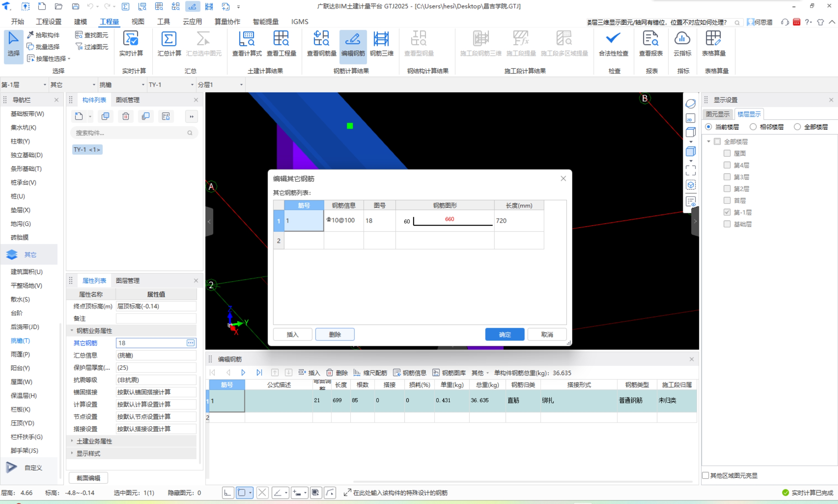Open the 建模 ribbon tab
The height and width of the screenshot is (504, 838).
(81, 22)
